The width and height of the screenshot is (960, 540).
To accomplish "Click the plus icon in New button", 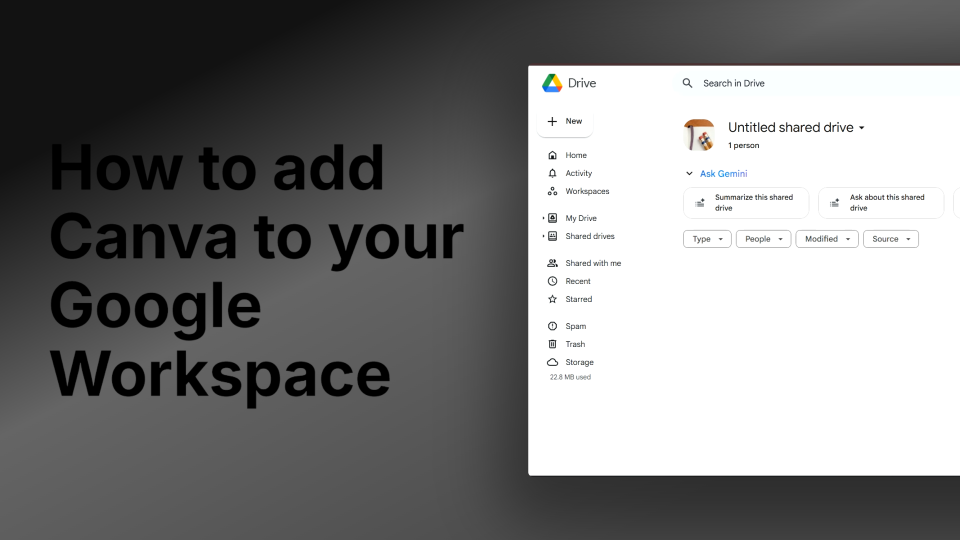I will pos(552,121).
